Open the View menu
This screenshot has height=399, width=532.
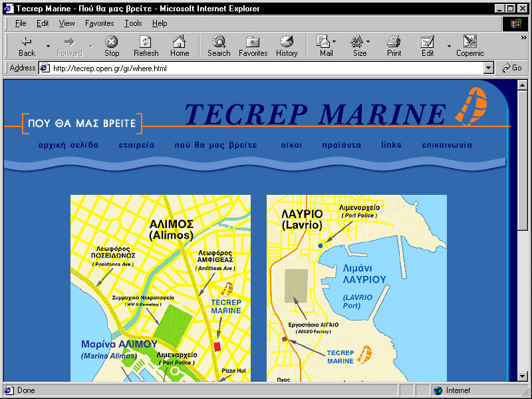coord(66,23)
